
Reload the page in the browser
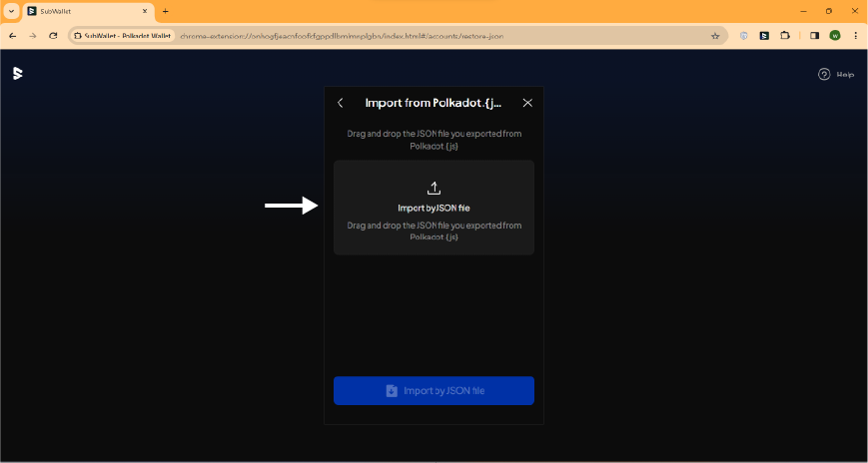click(x=53, y=35)
